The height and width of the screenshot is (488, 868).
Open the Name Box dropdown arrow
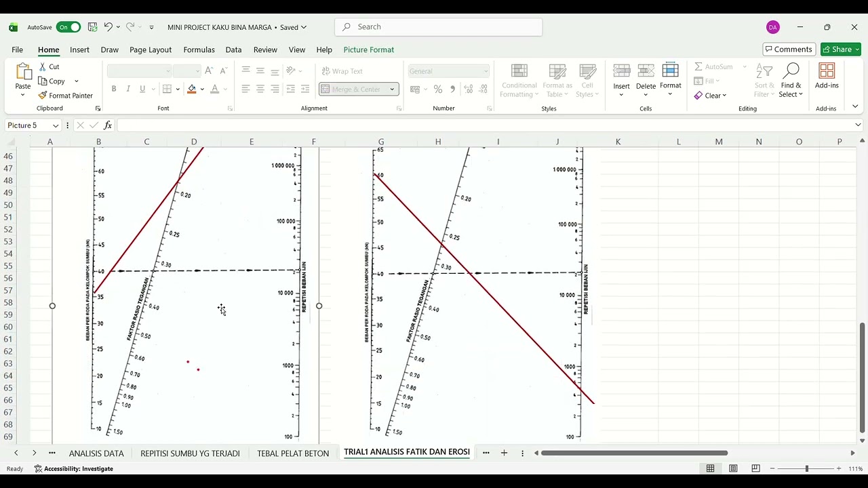click(56, 125)
